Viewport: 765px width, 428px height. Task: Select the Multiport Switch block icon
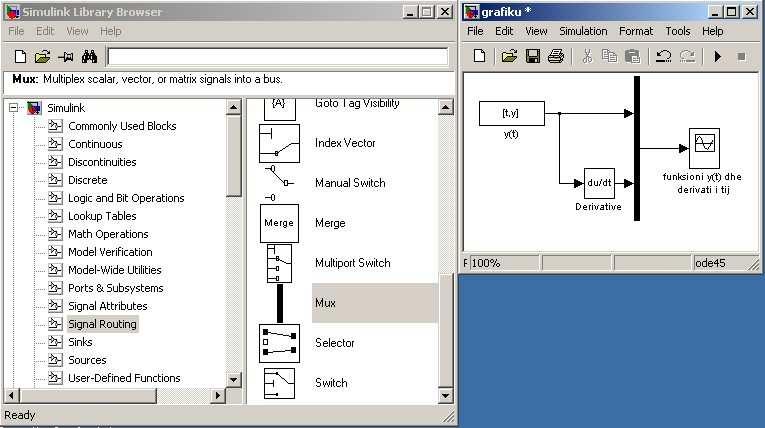coord(280,264)
